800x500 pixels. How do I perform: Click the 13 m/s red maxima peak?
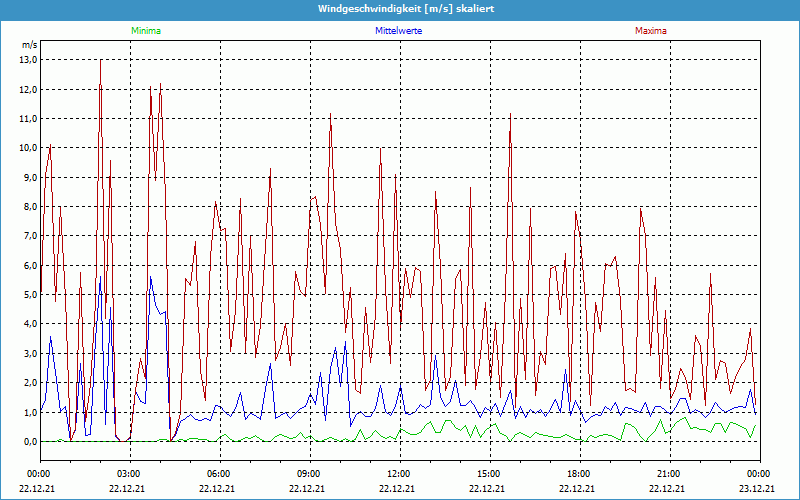click(100, 62)
